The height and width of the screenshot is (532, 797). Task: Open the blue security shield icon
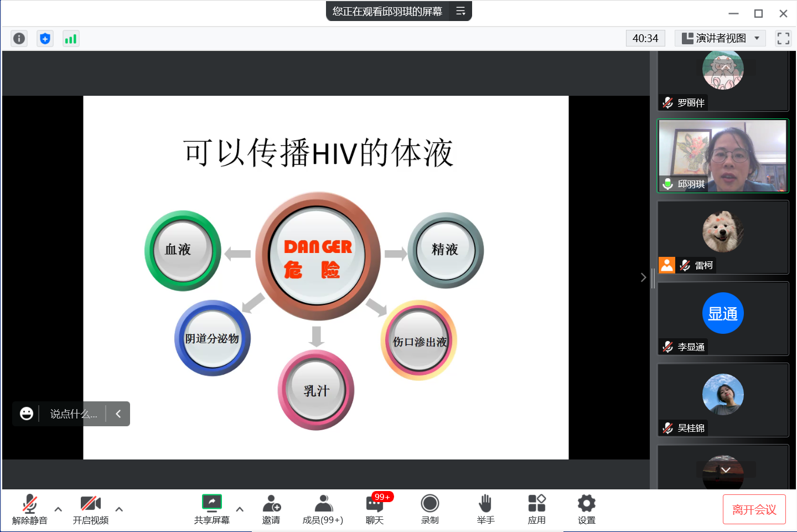tap(45, 38)
